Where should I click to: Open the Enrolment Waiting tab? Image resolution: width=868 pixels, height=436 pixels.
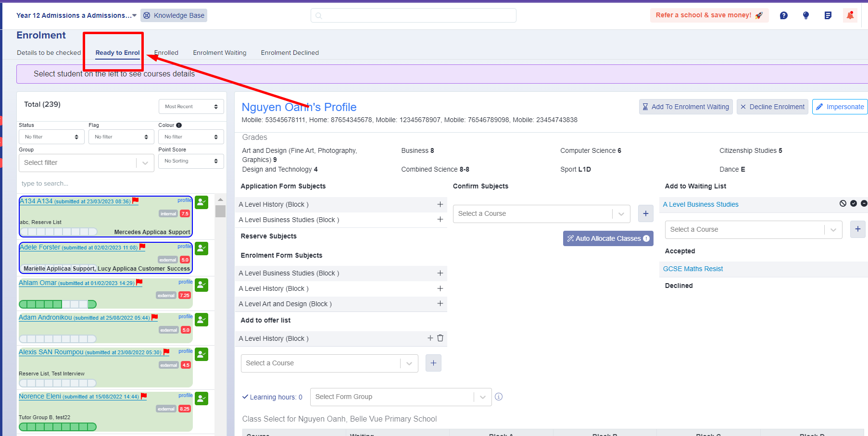pyautogui.click(x=220, y=53)
